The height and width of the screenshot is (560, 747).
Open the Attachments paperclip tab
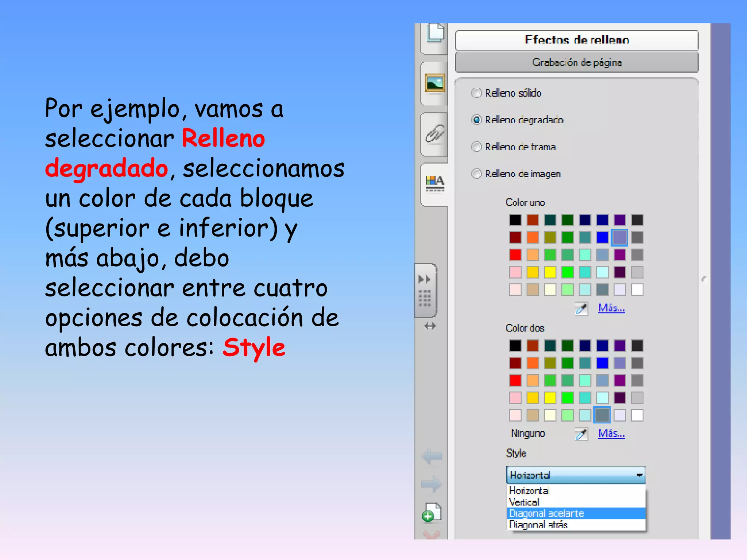(x=435, y=133)
